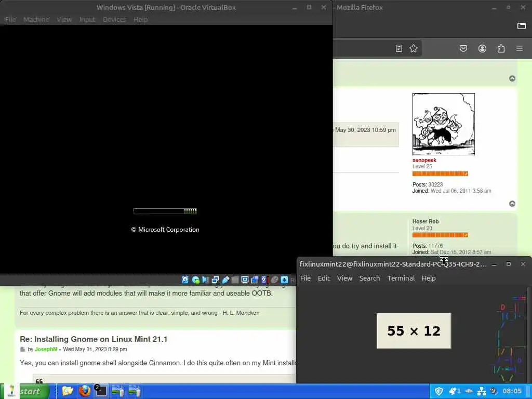This screenshot has width=532, height=399.
Task: Toggle Firefox reader view icon
Action: (x=399, y=48)
